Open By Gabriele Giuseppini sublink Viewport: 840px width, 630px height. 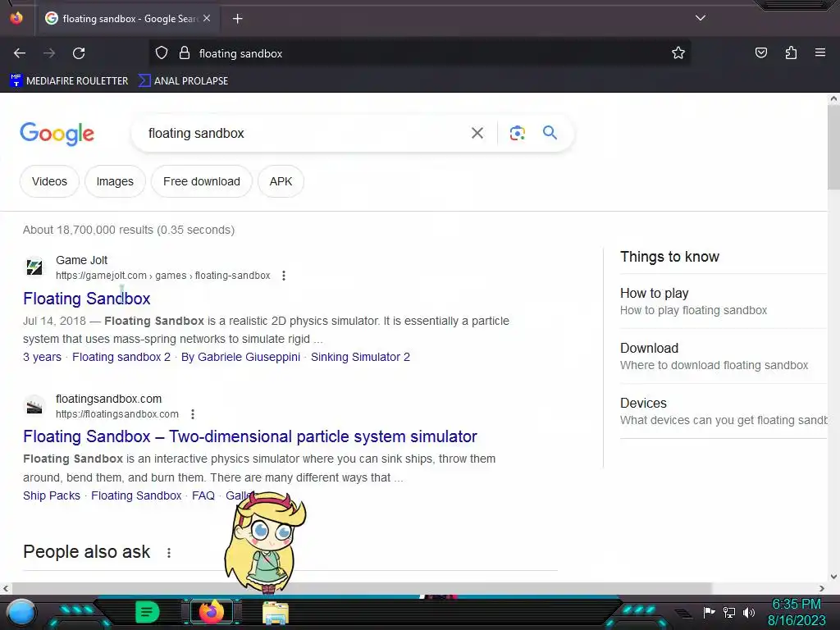[240, 357]
